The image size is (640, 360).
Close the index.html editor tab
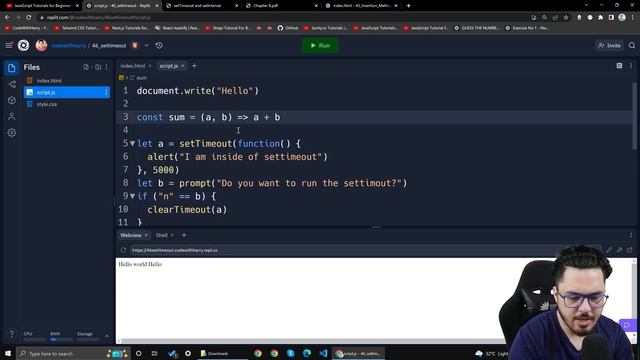150,66
